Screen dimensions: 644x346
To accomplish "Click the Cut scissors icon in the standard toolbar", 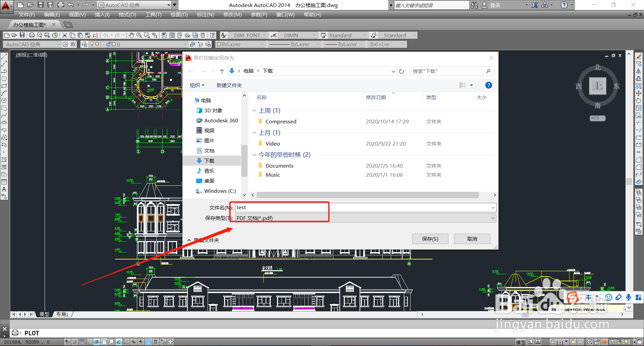I will pos(65,35).
